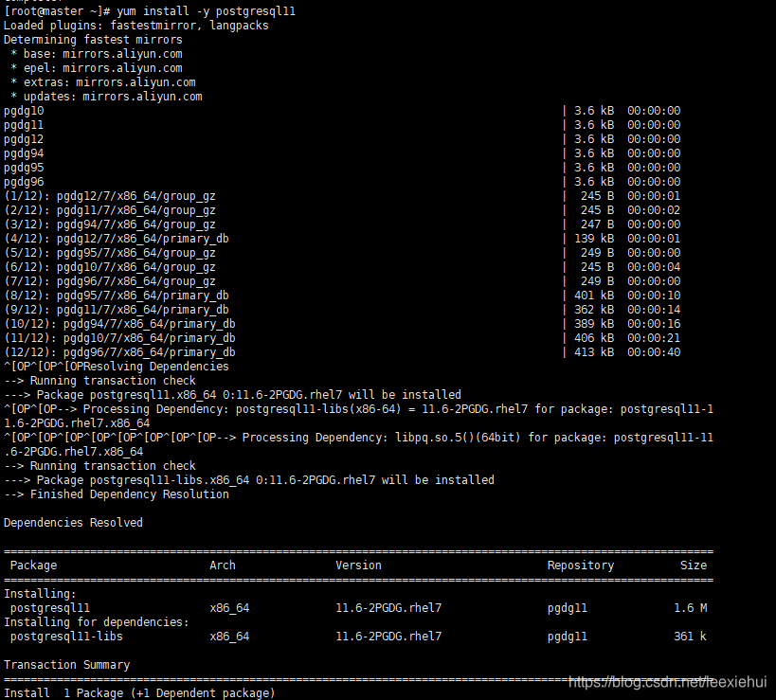This screenshot has width=776, height=700.
Task: Click the 'pgdg95' repo name
Action: (x=24, y=168)
